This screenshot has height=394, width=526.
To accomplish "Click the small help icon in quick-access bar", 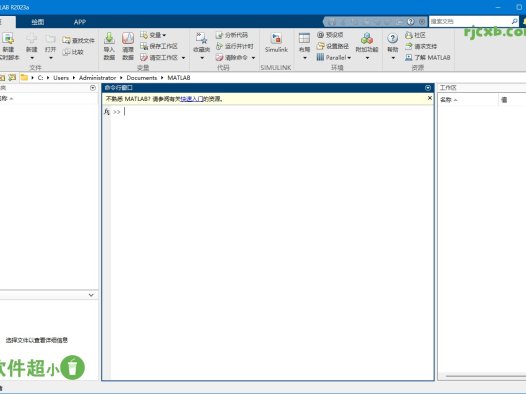I will 411,21.
